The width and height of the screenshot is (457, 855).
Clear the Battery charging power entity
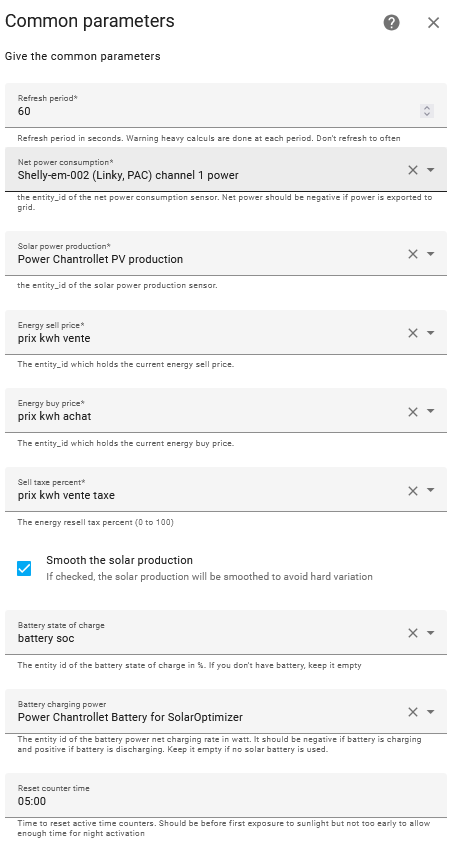(413, 712)
